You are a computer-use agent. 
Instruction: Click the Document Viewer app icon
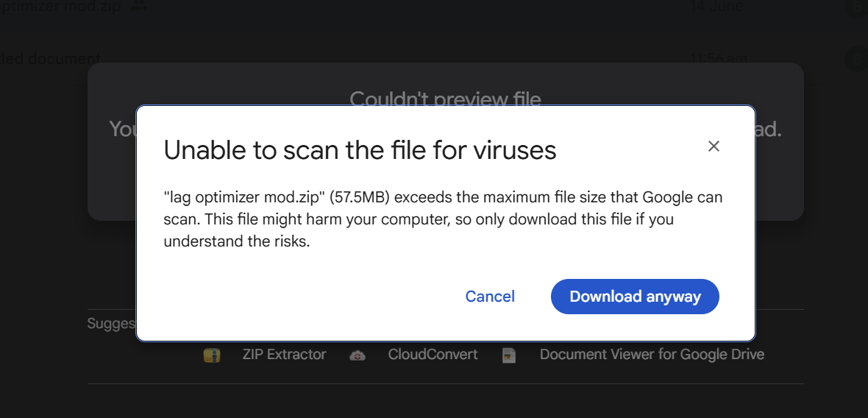click(x=509, y=355)
